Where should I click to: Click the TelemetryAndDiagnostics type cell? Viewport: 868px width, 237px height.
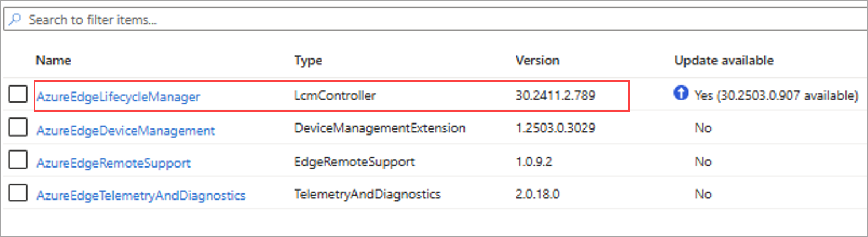368,195
